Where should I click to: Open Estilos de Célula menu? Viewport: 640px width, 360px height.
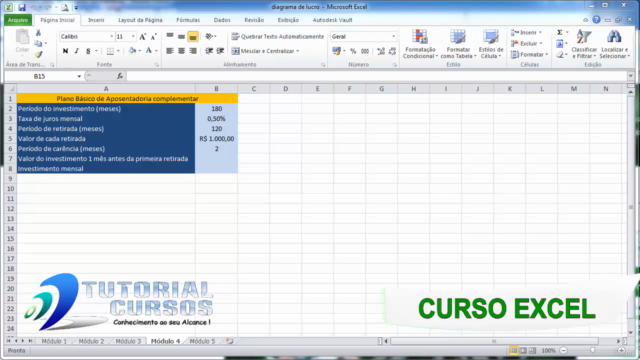point(491,44)
